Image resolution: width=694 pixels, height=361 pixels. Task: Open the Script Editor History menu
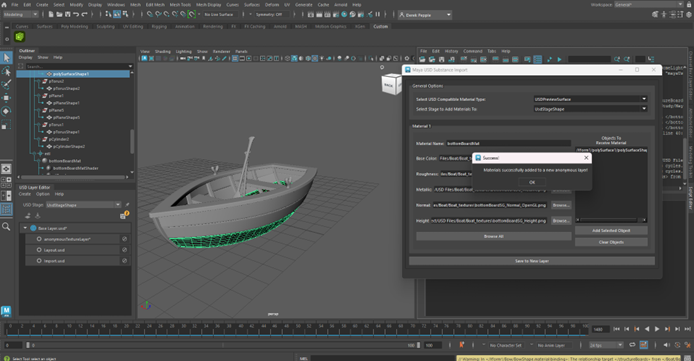[x=451, y=51]
